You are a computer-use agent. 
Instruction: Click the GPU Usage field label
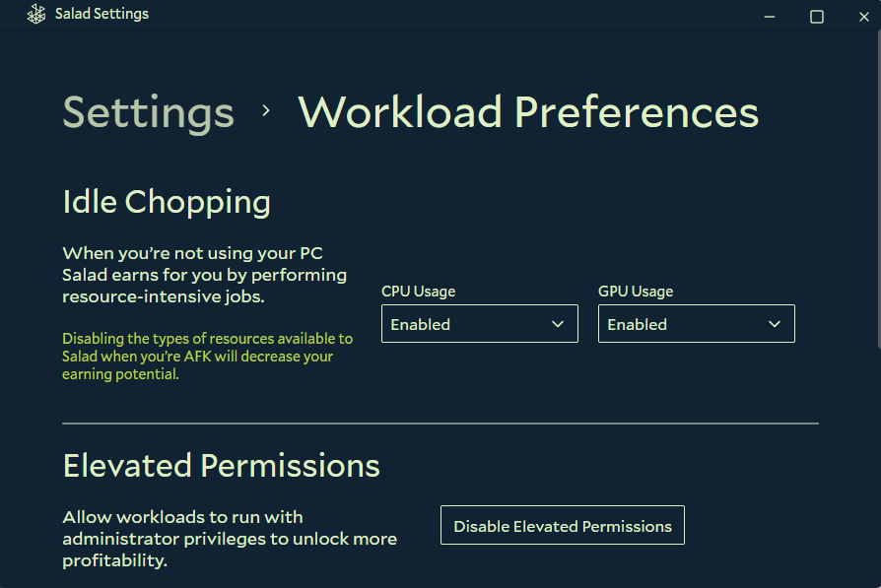(636, 292)
